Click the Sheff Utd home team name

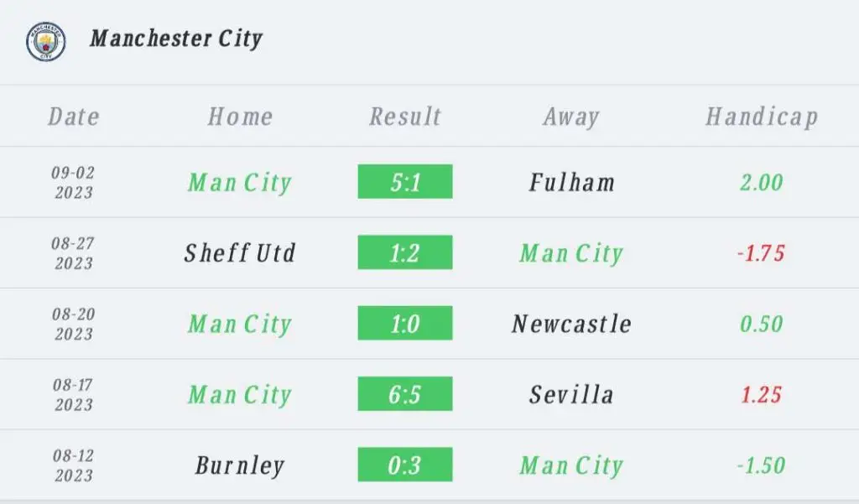(240, 253)
